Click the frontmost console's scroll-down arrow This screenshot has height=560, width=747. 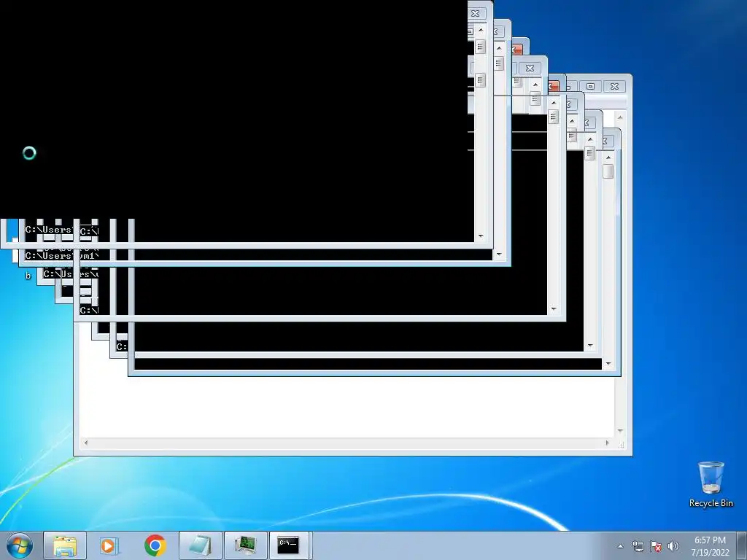point(481,236)
